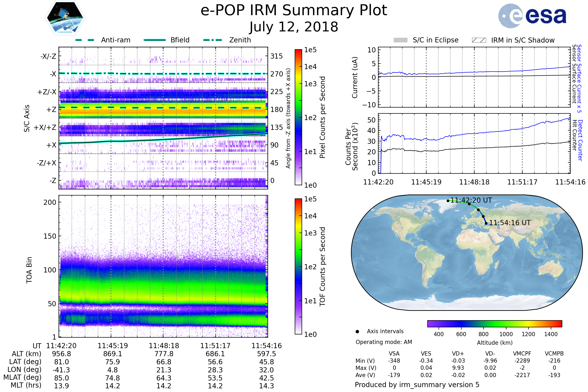The height and width of the screenshot is (392, 588).
Task: Click the July 12, 2018 date heading
Action: pos(294,27)
